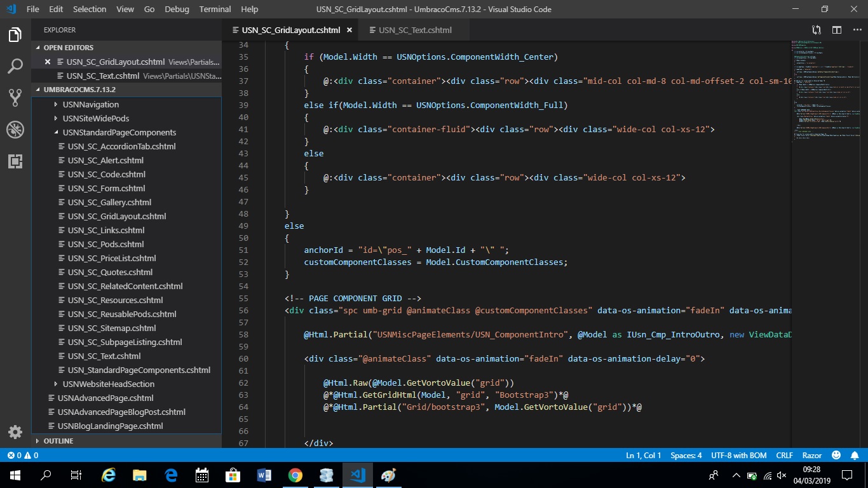
Task: Change end of line via CRLF
Action: pyautogui.click(x=784, y=456)
